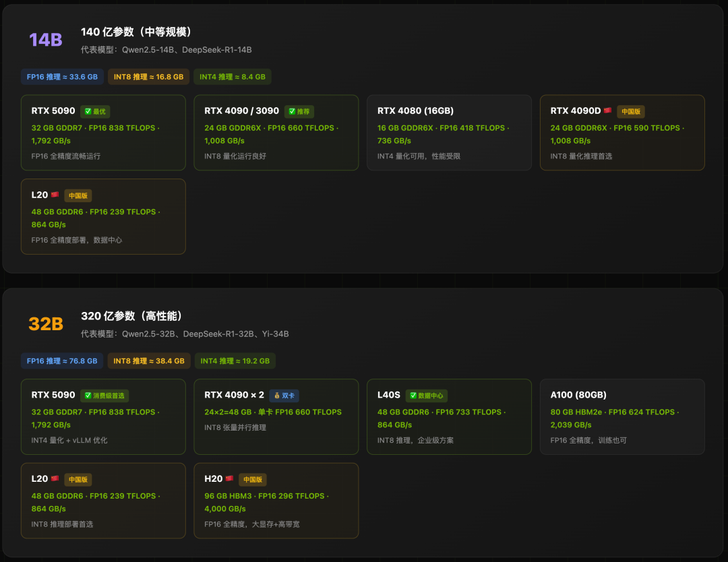Viewport: 728px width, 562px height.
Task: Click the 320 亿参数（高性能）heading
Action: [x=131, y=316]
